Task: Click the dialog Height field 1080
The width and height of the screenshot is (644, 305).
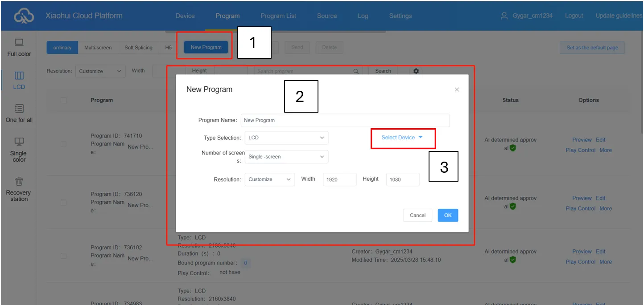Action: [x=403, y=179]
